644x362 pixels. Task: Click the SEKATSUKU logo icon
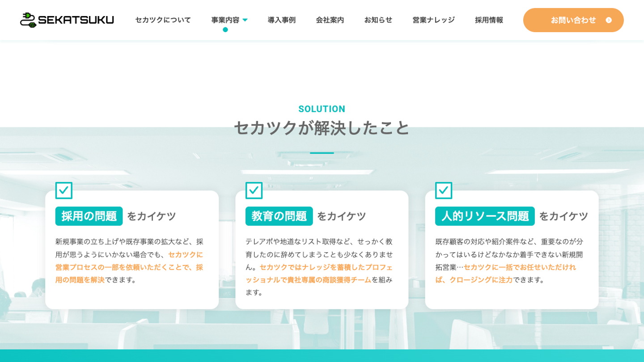28,20
